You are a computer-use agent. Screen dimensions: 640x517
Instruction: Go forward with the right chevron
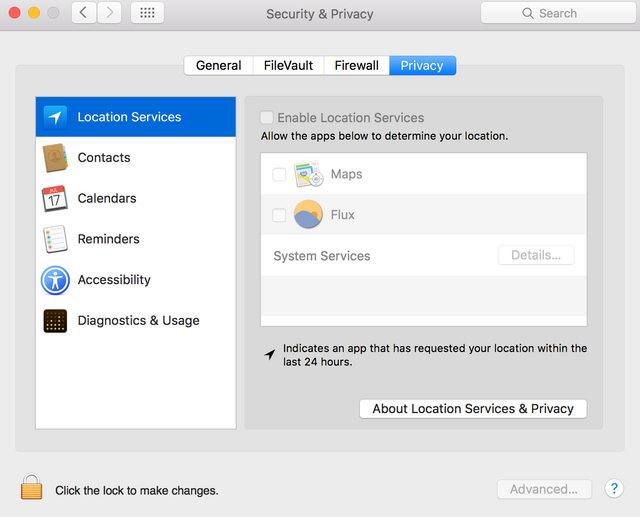(109, 13)
